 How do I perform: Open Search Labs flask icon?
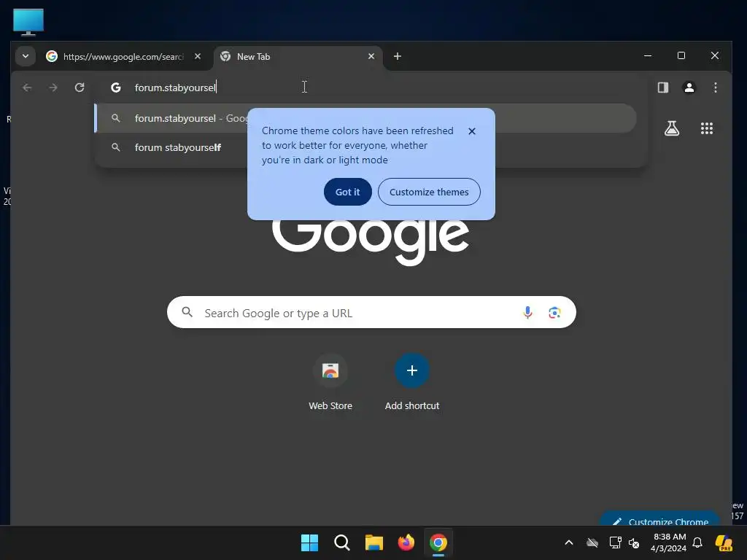672,128
